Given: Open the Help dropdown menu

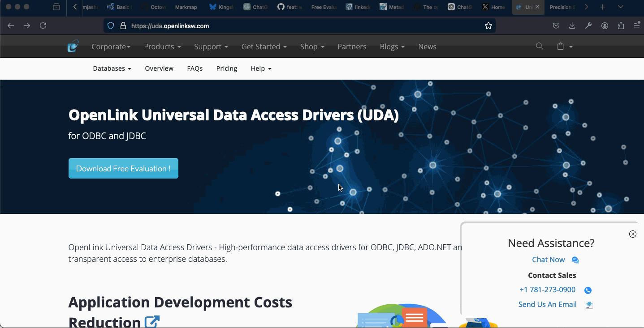Looking at the screenshot, I should pos(261,68).
